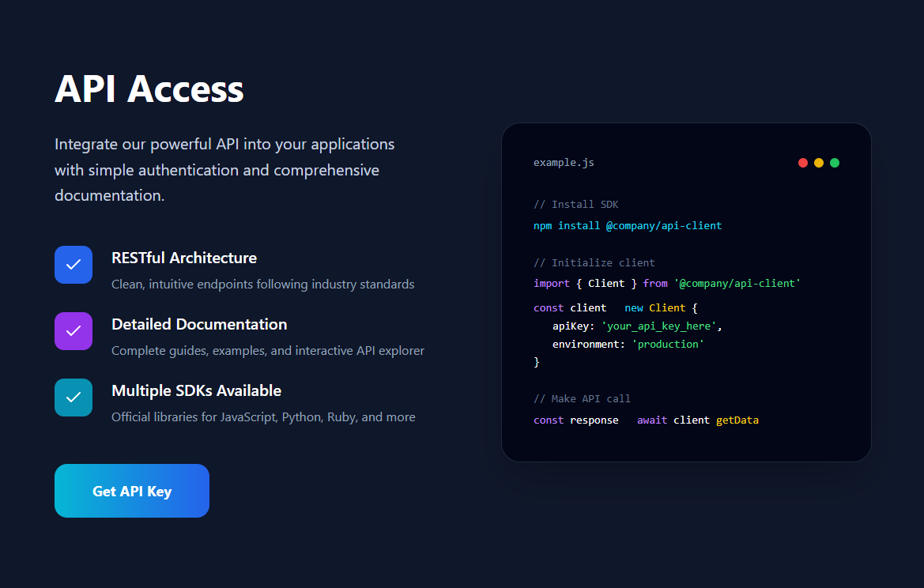Toggle the Multiple SDKs Available feature check
This screenshot has width=924, height=588.
(74, 398)
